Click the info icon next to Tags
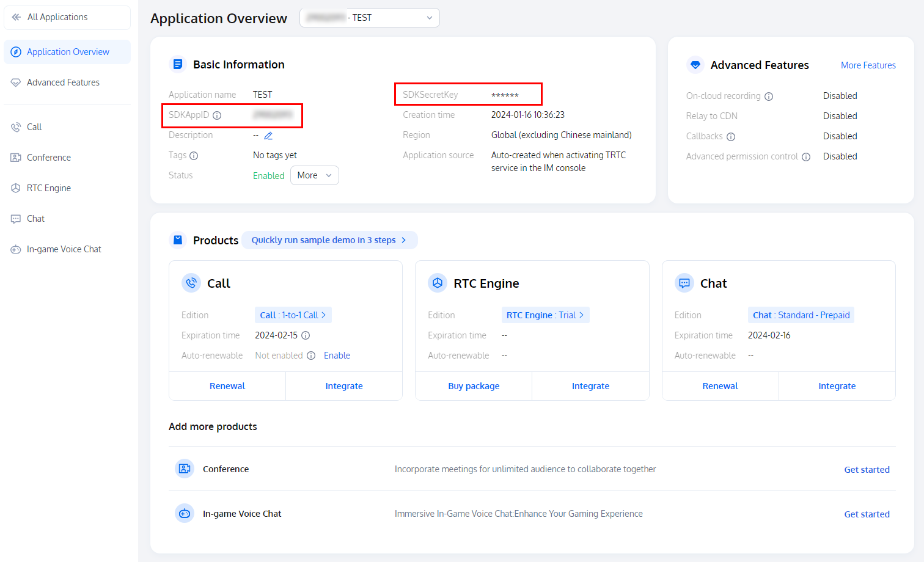924x562 pixels. (x=194, y=156)
